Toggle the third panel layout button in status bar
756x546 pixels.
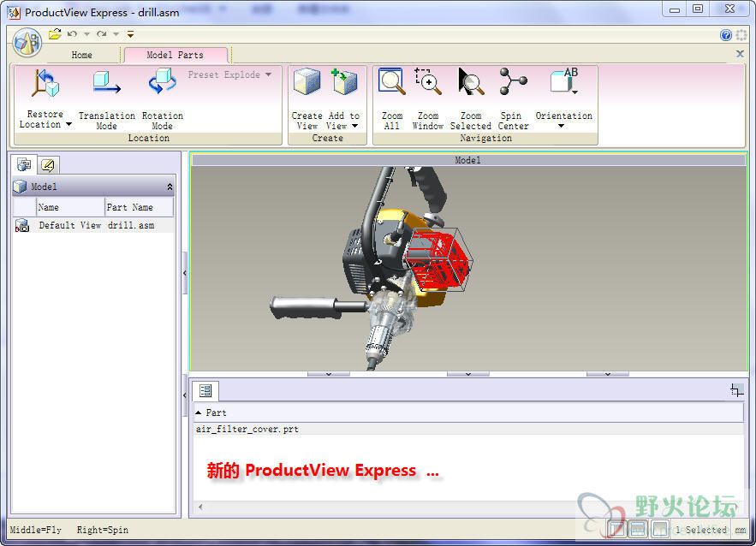[659, 529]
